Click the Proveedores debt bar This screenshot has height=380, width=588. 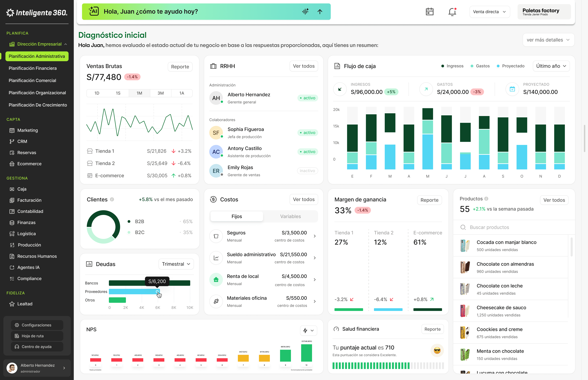point(133,292)
